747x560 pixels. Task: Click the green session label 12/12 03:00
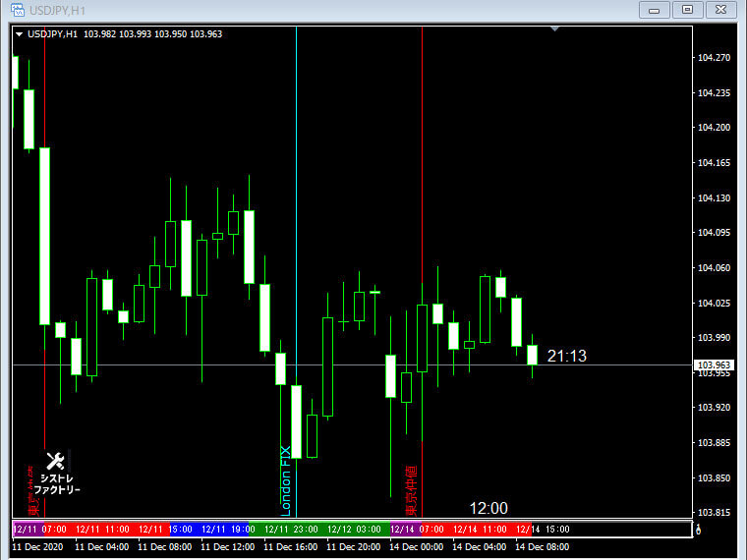354,529
